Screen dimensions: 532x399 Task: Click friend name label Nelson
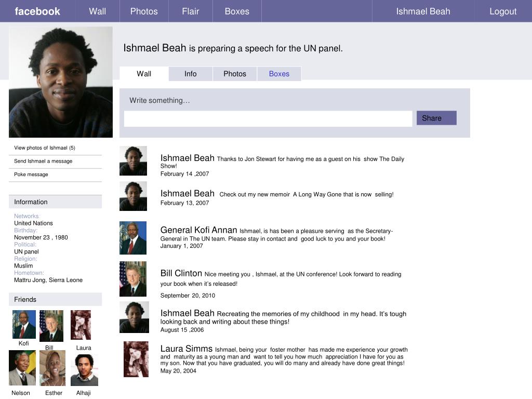tap(21, 393)
